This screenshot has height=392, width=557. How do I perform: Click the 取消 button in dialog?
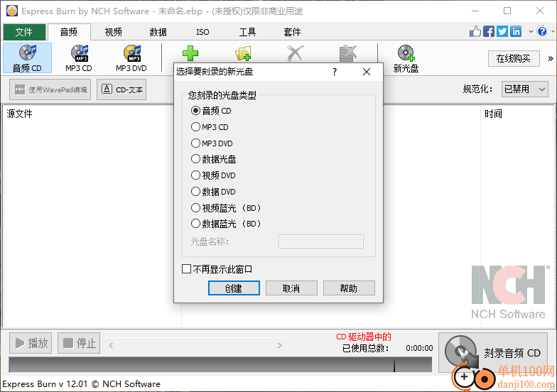pyautogui.click(x=291, y=288)
